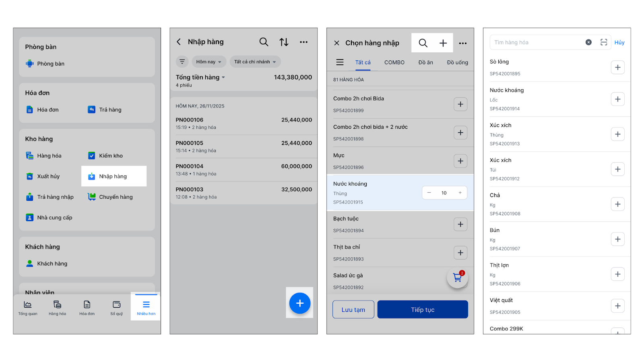Screen dimensions: 644x362
Task: Switch to Tổng quan bottom tab
Action: [28, 308]
